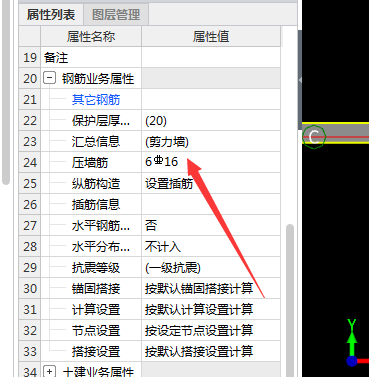Open 锚固搭接 value 按默认锚固搭接计算
The width and height of the screenshot is (369, 377).
pyautogui.click(x=211, y=288)
